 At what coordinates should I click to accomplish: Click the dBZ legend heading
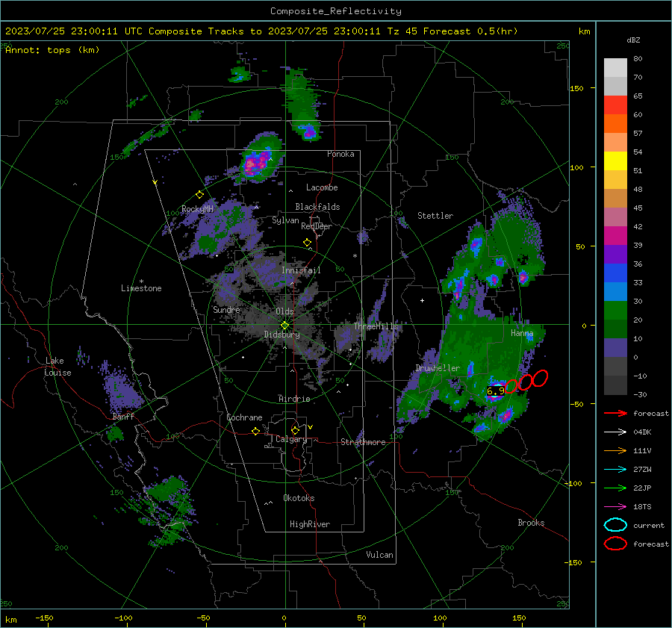633,40
